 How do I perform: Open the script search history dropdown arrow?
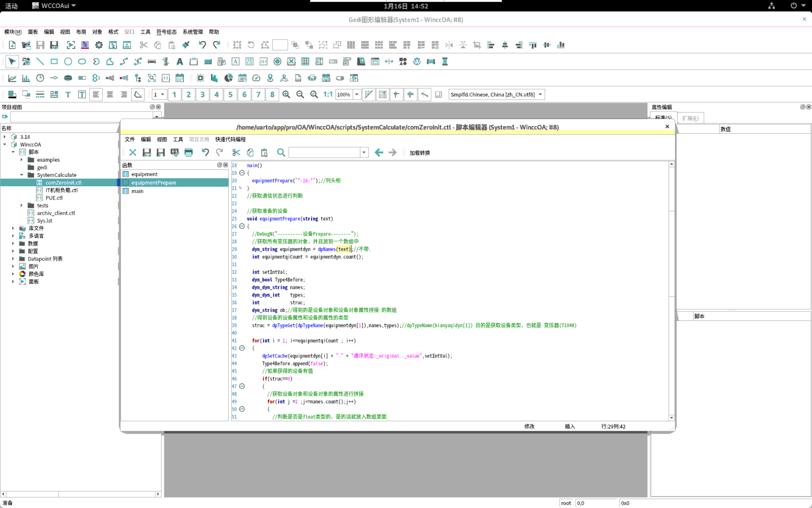(x=364, y=153)
